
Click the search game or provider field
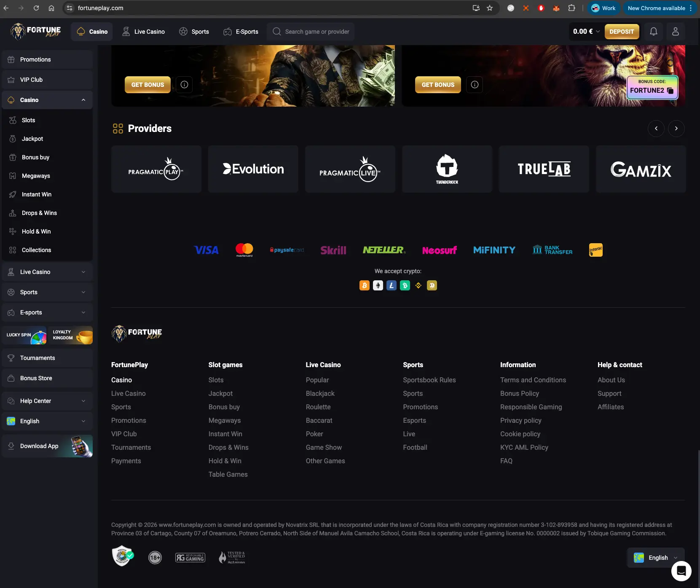point(311,32)
